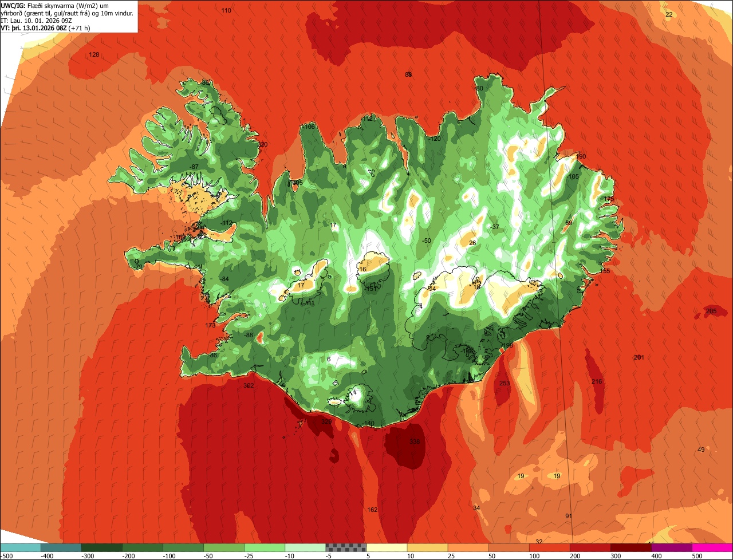Select the legend swatch between 10 and 25
The height and width of the screenshot is (560, 733).
click(427, 547)
